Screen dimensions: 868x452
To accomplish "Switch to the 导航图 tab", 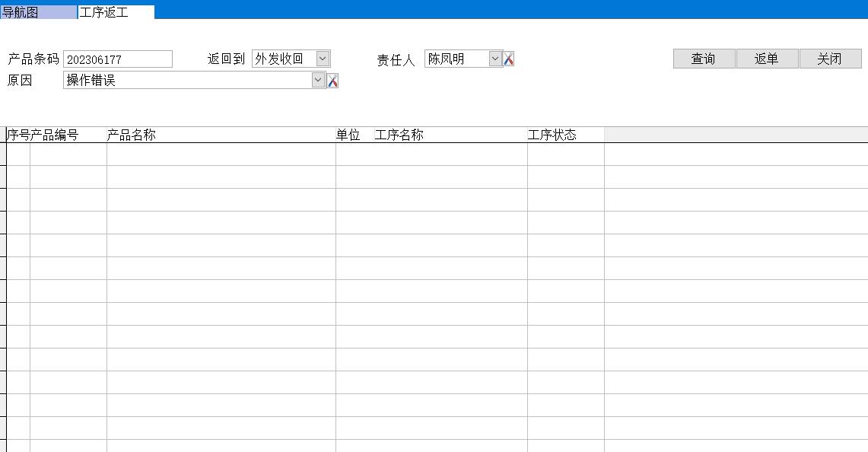I will 38,12.
